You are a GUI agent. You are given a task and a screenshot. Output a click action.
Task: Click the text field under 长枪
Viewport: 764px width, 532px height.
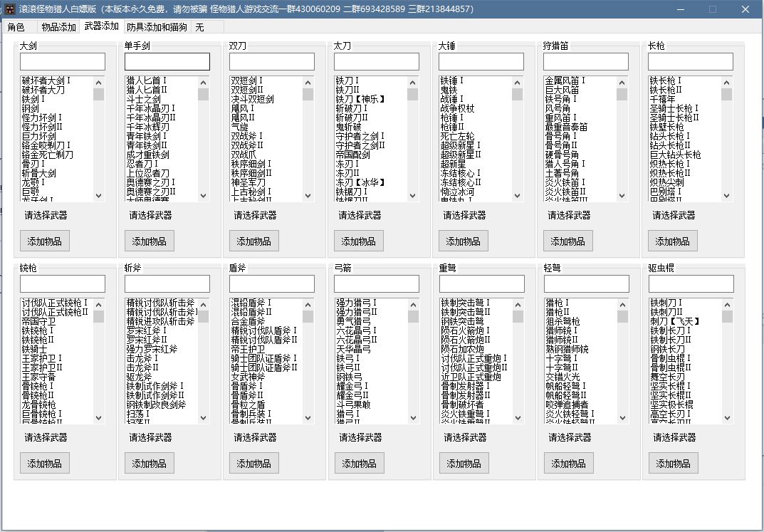691,62
